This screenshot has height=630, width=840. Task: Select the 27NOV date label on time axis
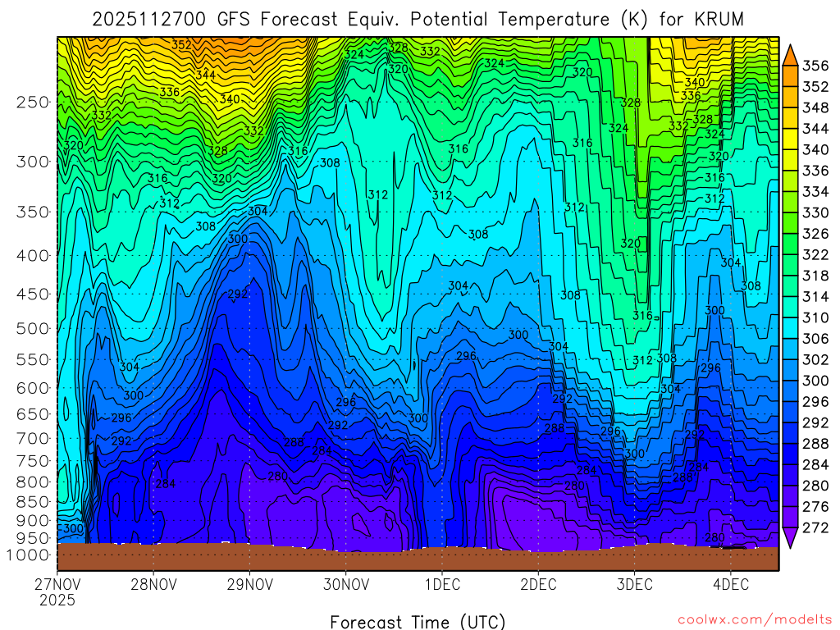[x=57, y=584]
